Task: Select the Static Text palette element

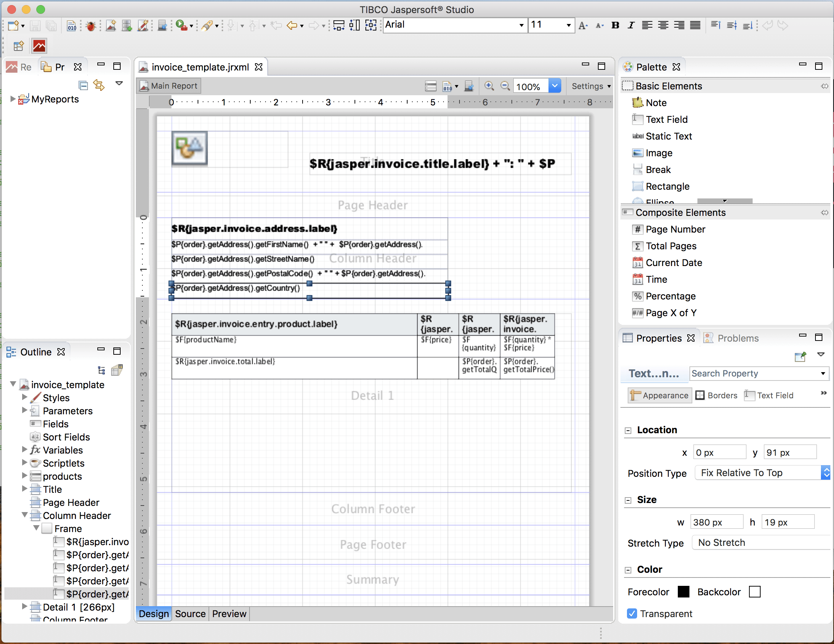Action: point(668,136)
